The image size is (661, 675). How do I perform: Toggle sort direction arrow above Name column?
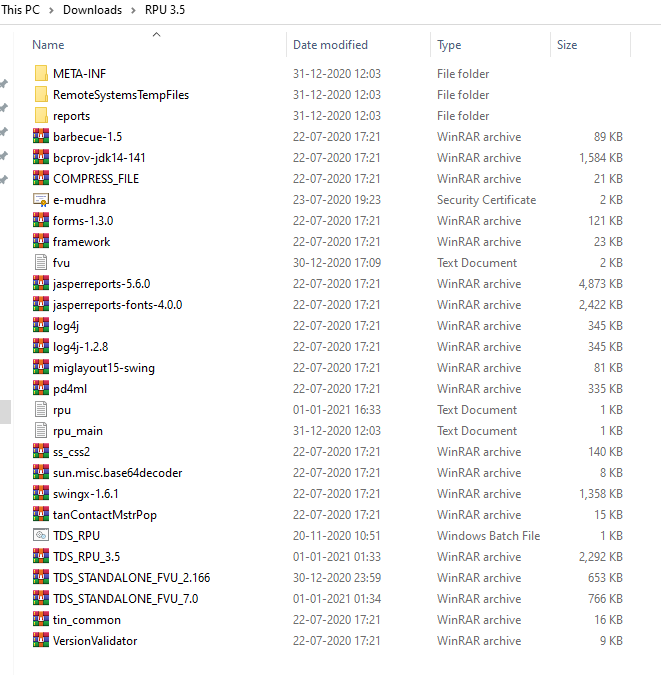tap(156, 35)
